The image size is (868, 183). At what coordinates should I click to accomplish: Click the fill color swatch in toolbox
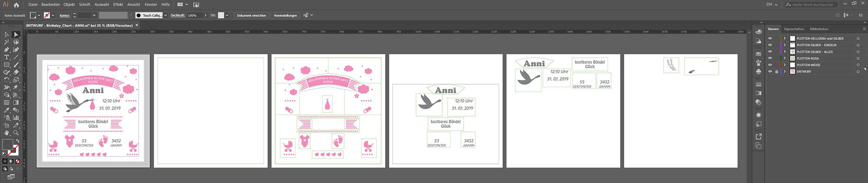[7, 144]
